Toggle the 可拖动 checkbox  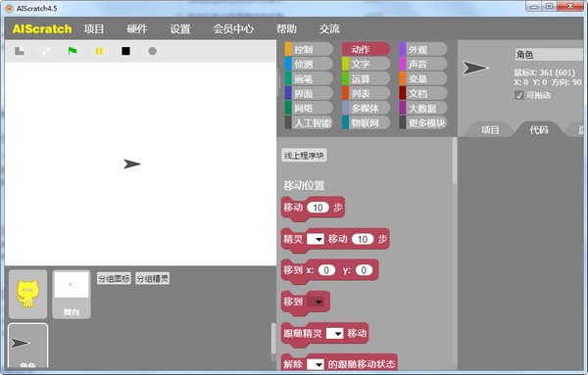pyautogui.click(x=519, y=96)
